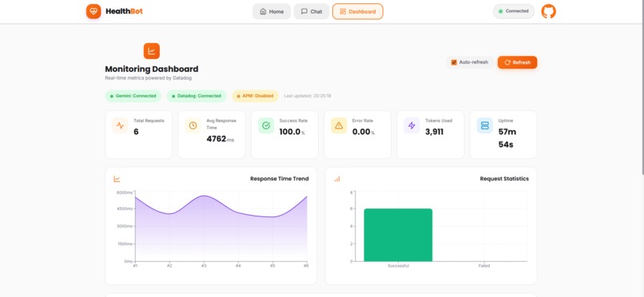Click the Tokens Used lightning icon
The height and width of the screenshot is (297, 644).
(412, 125)
